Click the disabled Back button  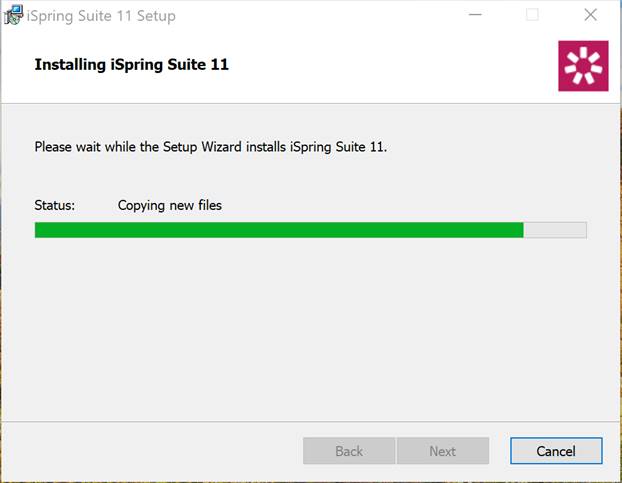(349, 451)
